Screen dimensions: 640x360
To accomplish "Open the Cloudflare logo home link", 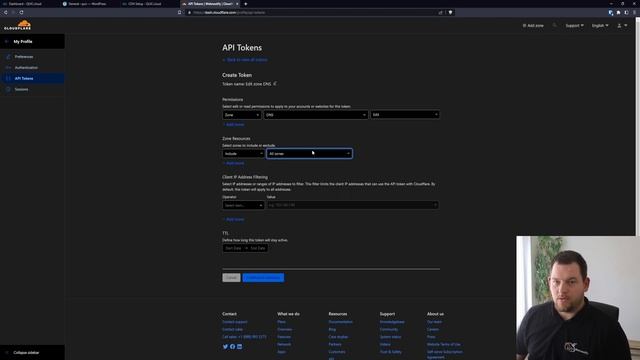I will click(18, 25).
